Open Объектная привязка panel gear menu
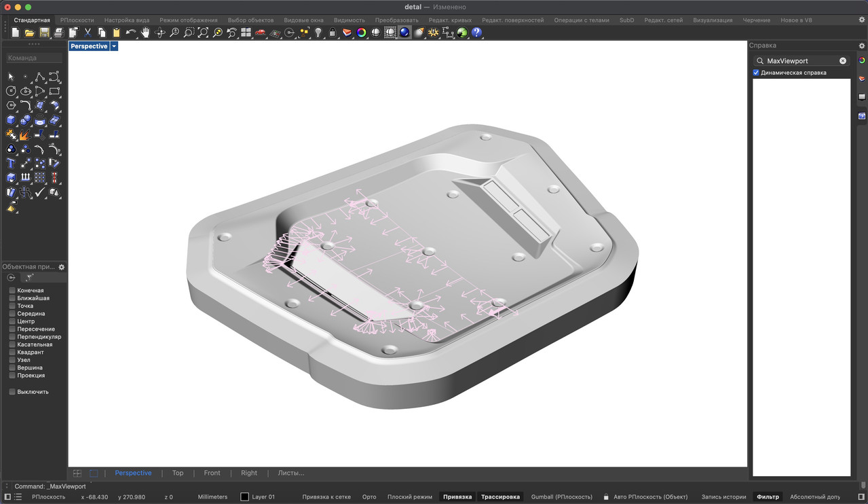This screenshot has width=868, height=504. tap(62, 268)
